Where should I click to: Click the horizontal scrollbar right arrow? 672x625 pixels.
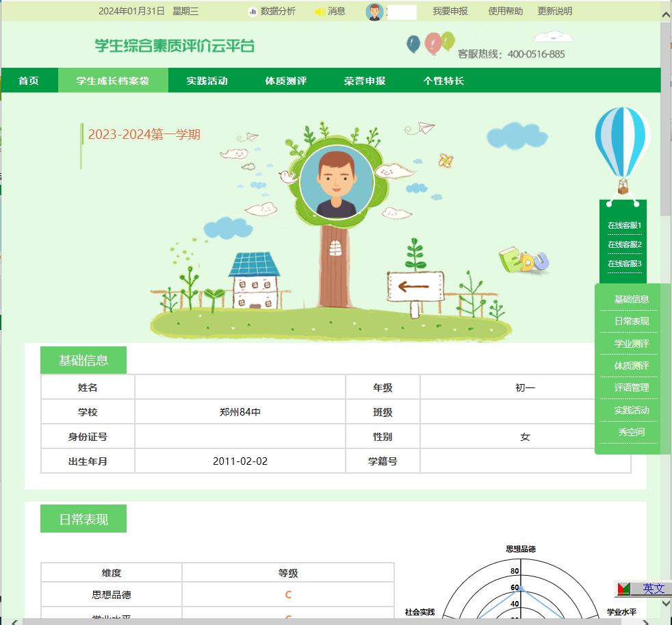click(646, 622)
